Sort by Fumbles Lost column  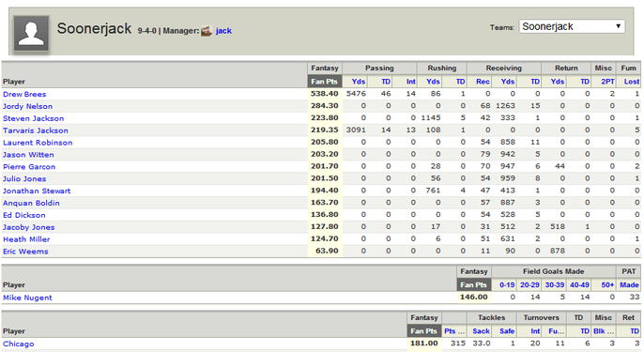coord(631,82)
